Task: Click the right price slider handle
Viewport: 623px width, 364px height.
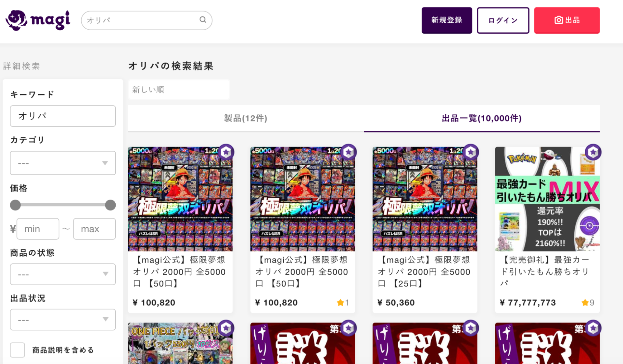Action: tap(110, 205)
